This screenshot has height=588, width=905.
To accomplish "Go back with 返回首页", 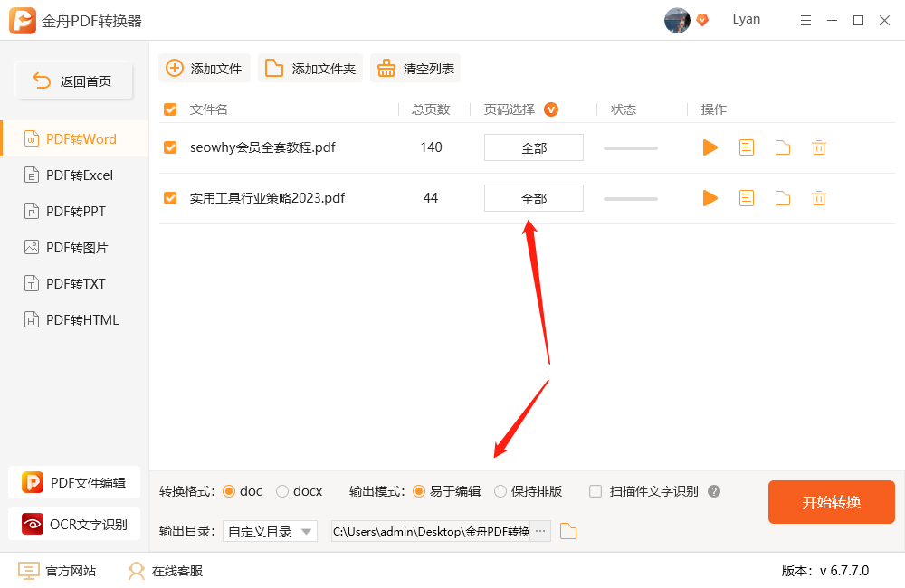I will [x=74, y=81].
